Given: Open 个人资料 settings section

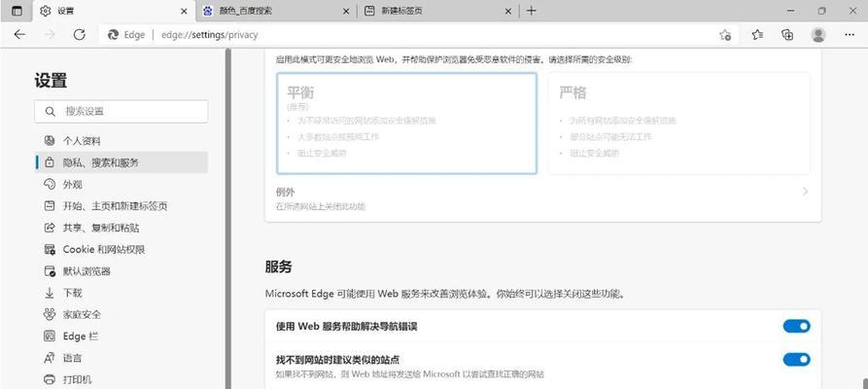Looking at the screenshot, I should [122, 141].
